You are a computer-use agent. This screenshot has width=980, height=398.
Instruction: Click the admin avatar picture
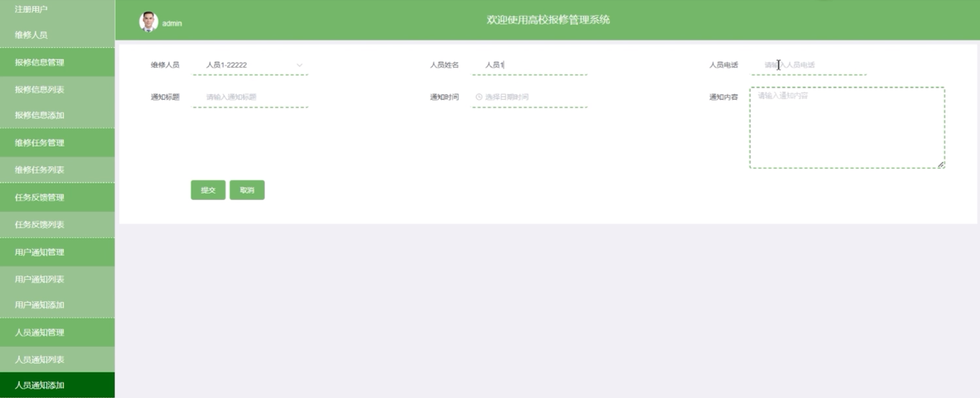148,22
